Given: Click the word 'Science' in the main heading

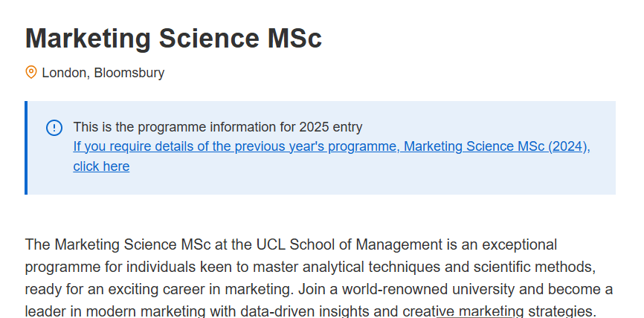Looking at the screenshot, I should (209, 38).
